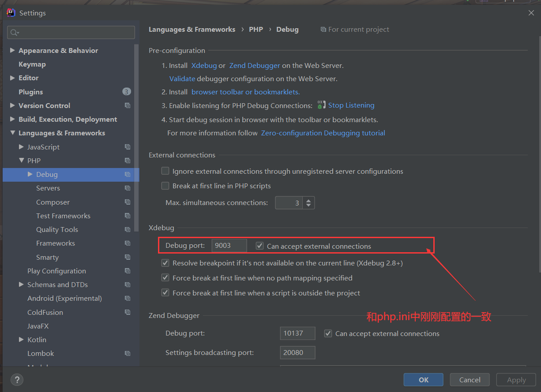Expand Schemas and DTDs node
The height and width of the screenshot is (392, 541).
click(x=21, y=284)
